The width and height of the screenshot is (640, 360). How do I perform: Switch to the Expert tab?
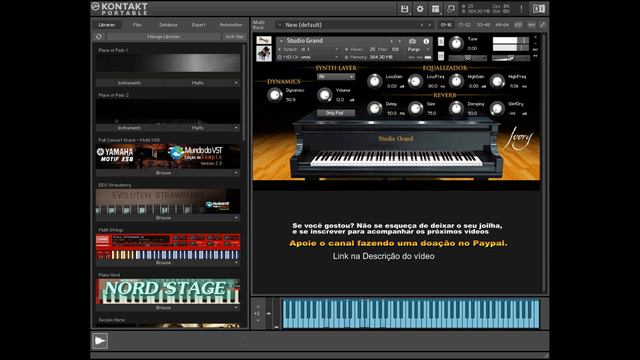[x=199, y=25]
